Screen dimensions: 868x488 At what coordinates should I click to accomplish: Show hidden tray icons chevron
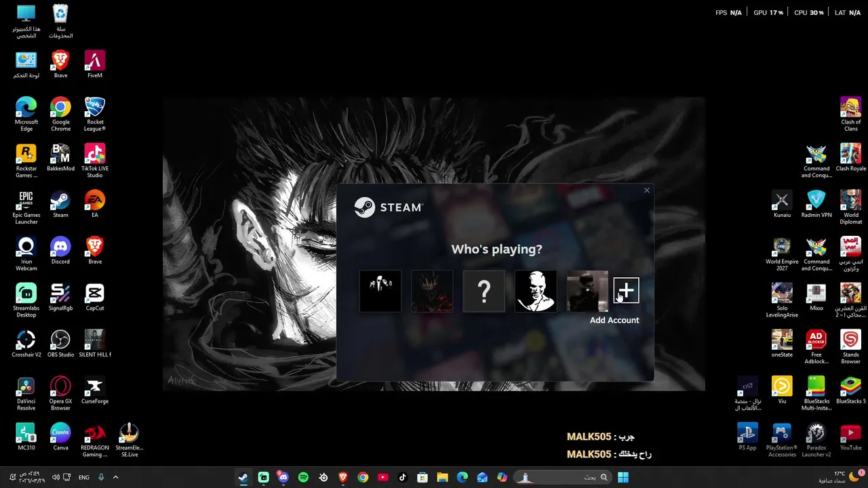pyautogui.click(x=115, y=477)
